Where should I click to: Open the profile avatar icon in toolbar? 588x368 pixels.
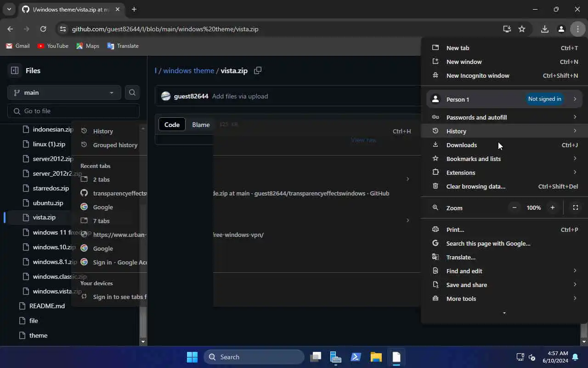[x=561, y=29]
